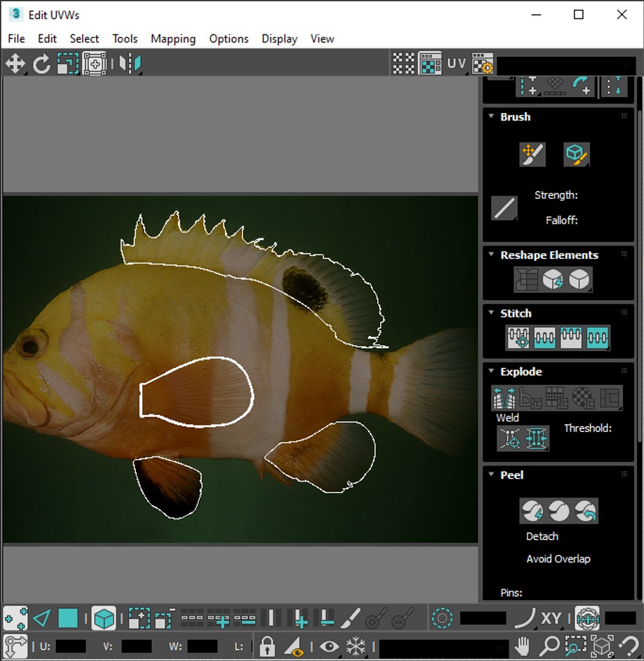Screen dimensions: 644x661
Task: Click the UV display mode button
Action: click(x=456, y=64)
